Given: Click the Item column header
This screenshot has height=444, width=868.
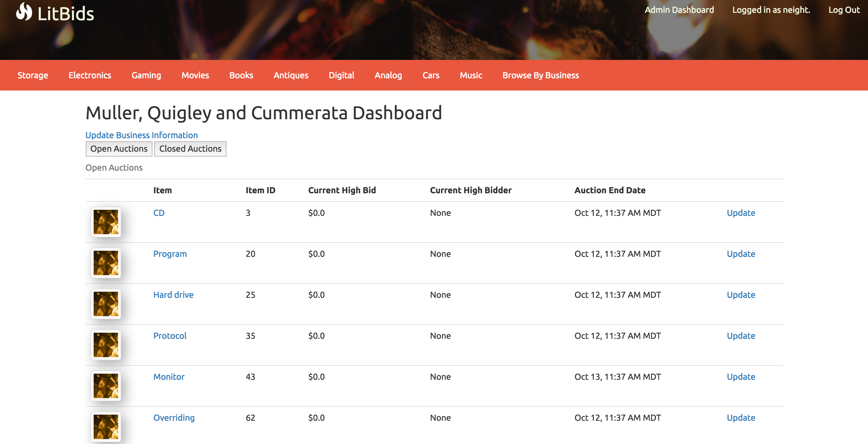Looking at the screenshot, I should point(163,190).
